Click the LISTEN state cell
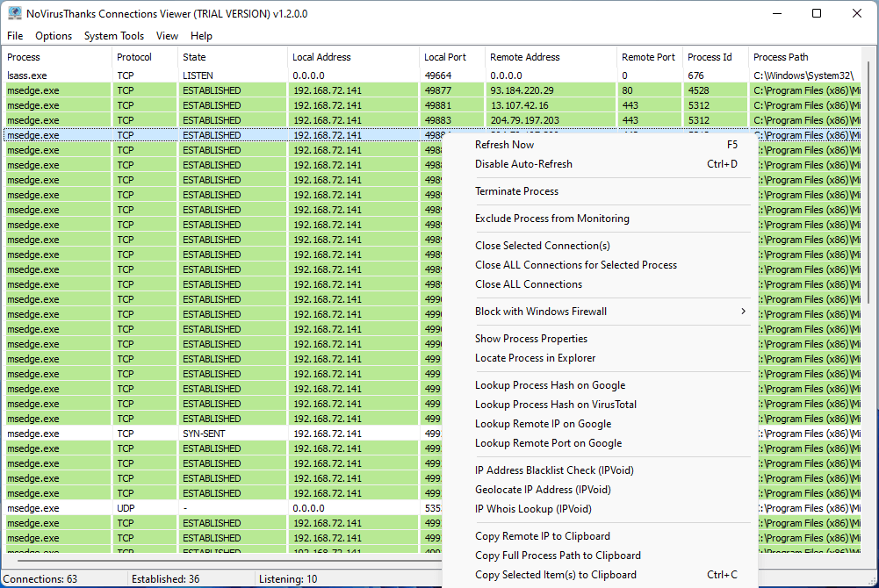879x588 pixels. (x=233, y=75)
